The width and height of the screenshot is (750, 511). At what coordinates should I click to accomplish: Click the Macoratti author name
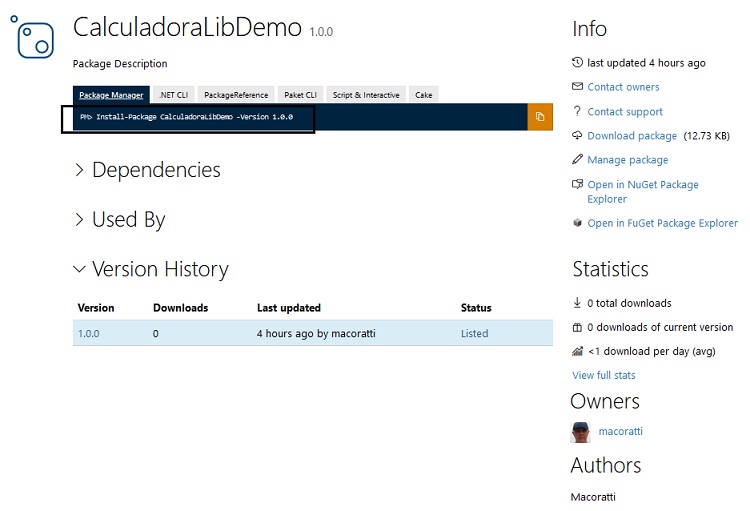593,497
